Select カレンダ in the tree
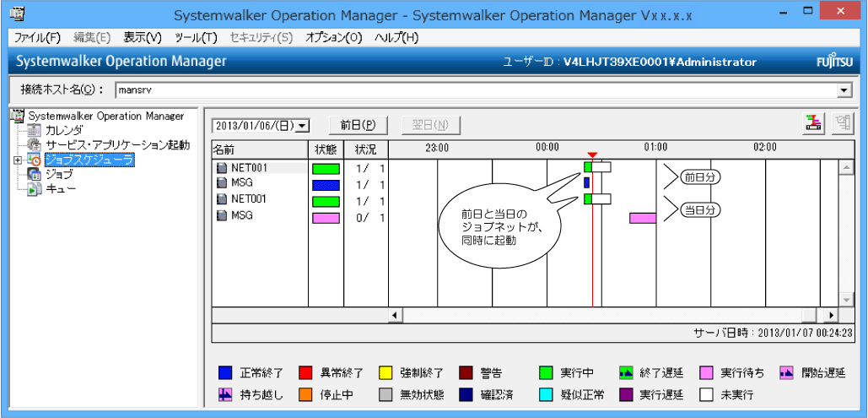This screenshot has height=418, width=868. 64,131
